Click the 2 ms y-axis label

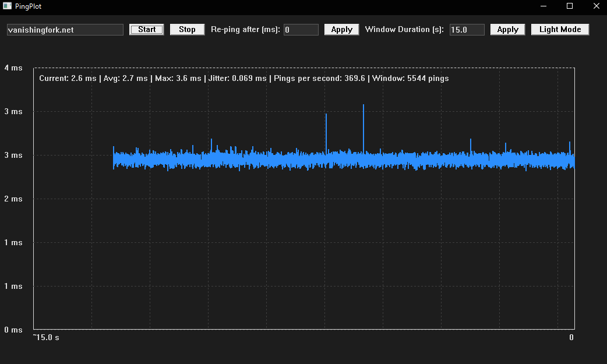click(13, 199)
